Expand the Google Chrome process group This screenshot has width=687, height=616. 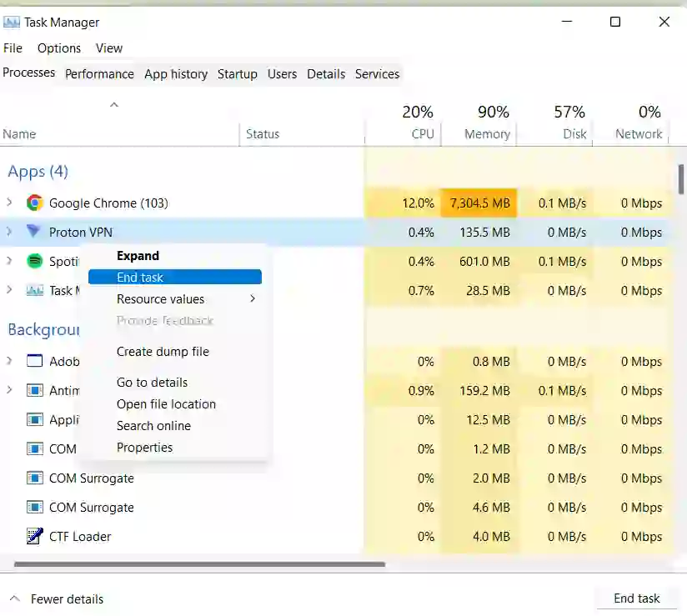[9, 203]
